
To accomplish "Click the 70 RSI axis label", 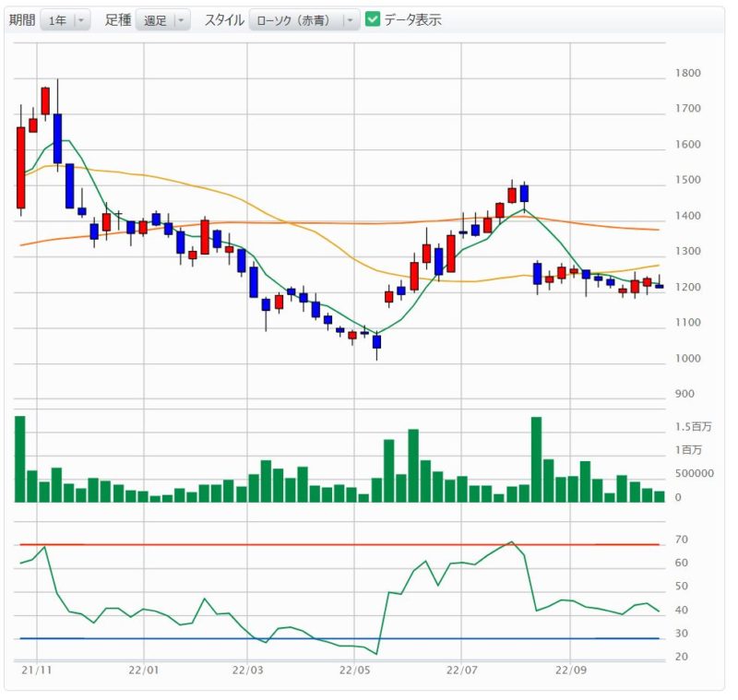I will coord(681,540).
